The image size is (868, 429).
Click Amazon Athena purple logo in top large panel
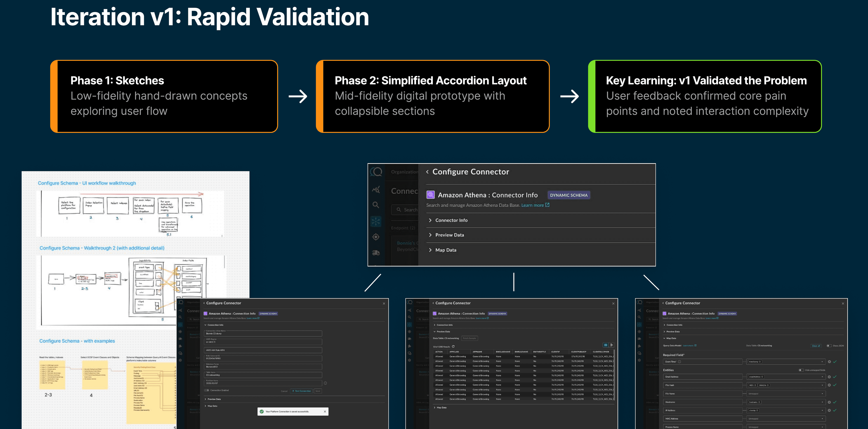pos(430,195)
